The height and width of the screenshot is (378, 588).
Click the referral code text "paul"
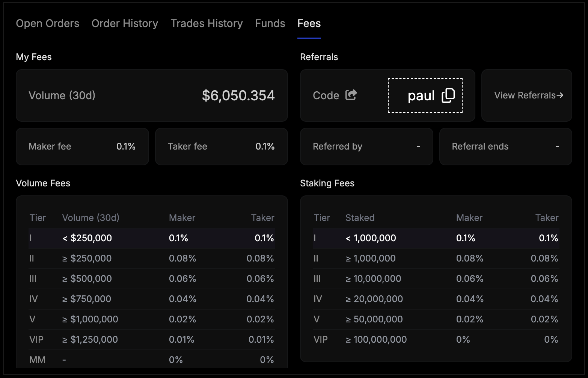tap(421, 96)
